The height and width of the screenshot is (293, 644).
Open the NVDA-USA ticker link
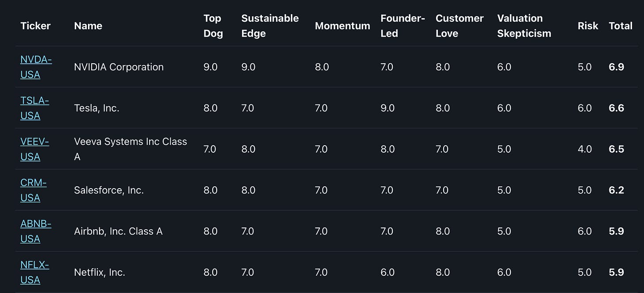click(x=36, y=67)
